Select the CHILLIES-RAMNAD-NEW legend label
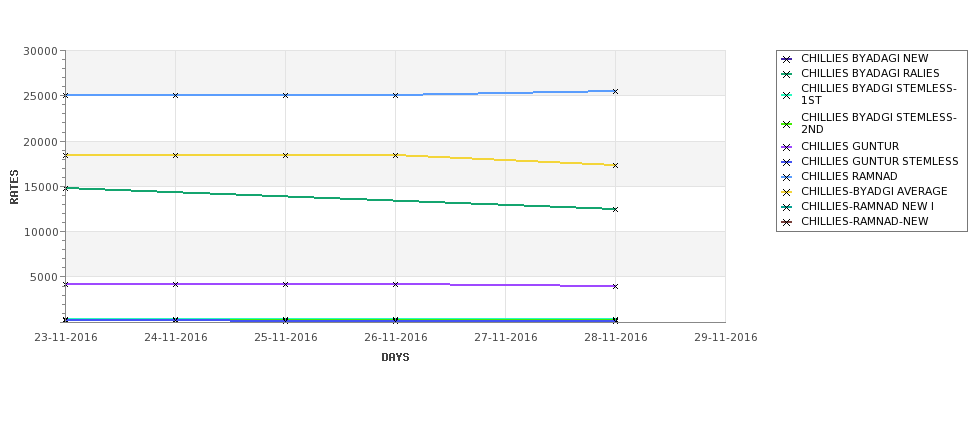The width and height of the screenshot is (975, 429). click(x=864, y=221)
